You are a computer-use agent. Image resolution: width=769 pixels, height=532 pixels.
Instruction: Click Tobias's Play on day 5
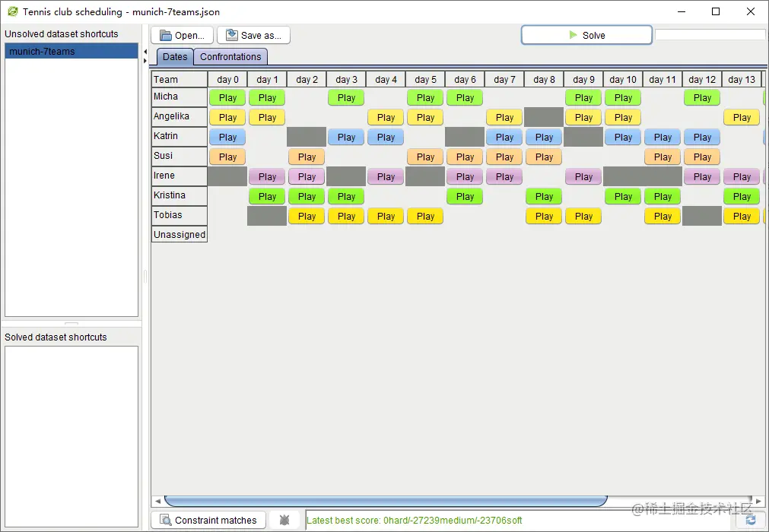tap(425, 216)
